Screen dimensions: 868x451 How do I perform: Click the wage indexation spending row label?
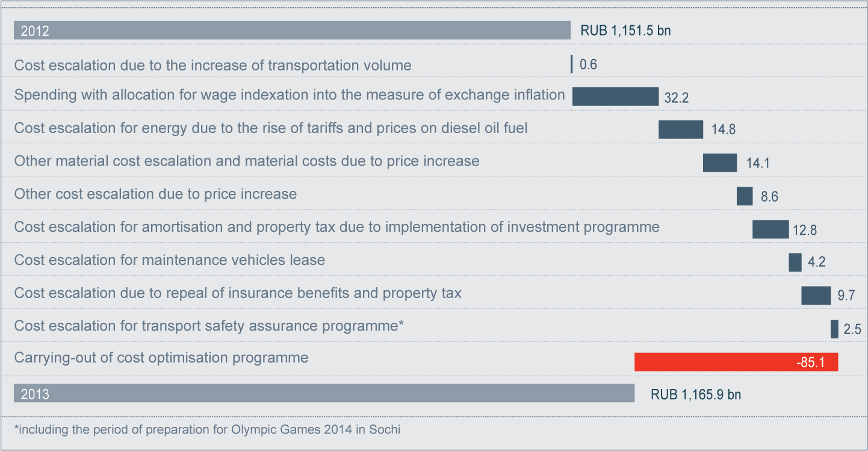point(289,95)
